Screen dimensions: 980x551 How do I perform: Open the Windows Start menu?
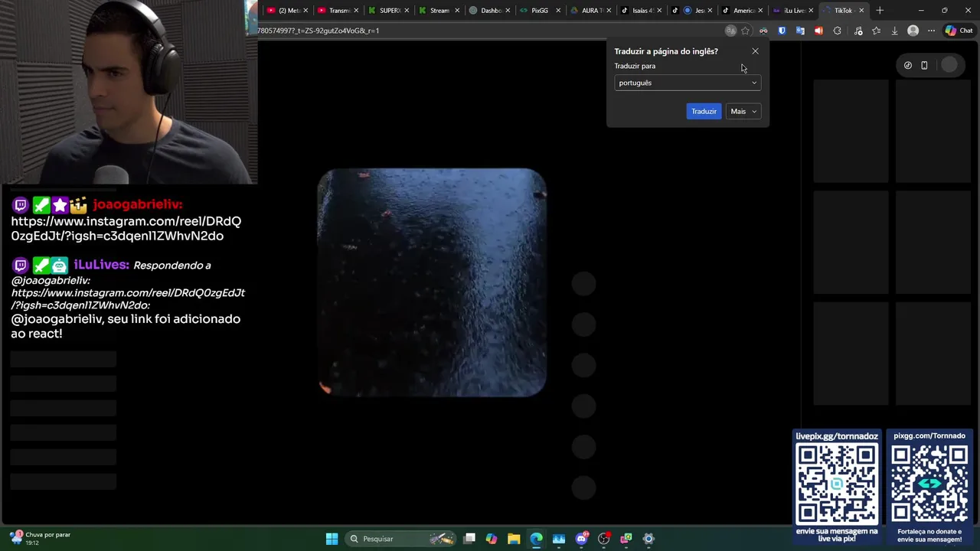[332, 539]
